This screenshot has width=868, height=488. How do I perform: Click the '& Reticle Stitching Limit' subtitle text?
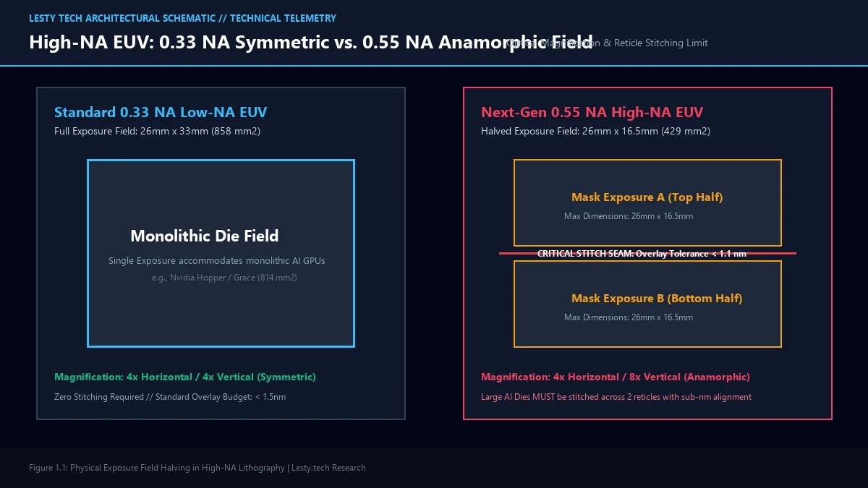click(655, 43)
